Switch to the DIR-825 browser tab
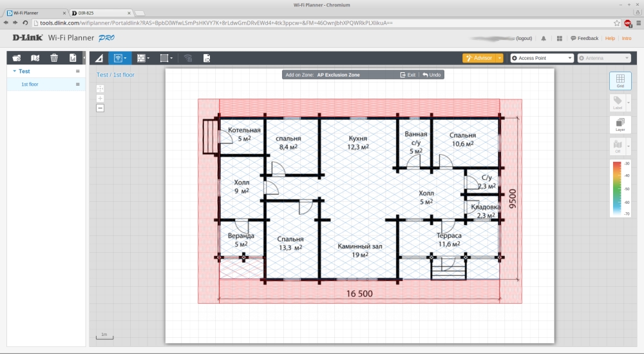The width and height of the screenshot is (644, 354). click(x=99, y=13)
